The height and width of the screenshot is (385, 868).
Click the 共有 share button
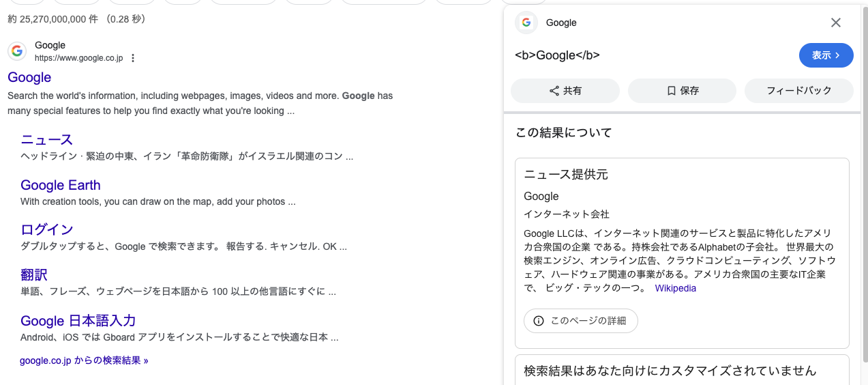tap(565, 91)
